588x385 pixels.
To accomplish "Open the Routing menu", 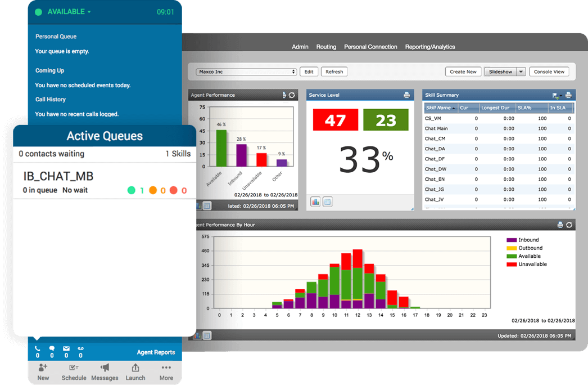I will tap(326, 47).
